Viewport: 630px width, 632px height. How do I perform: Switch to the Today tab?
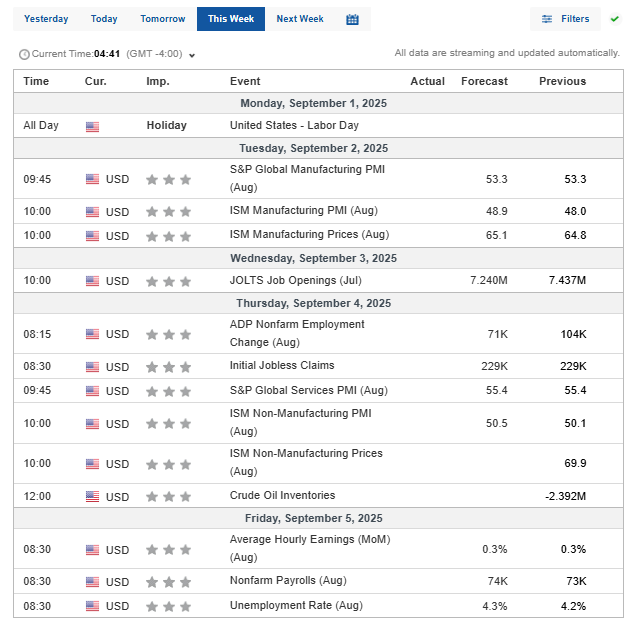104,19
